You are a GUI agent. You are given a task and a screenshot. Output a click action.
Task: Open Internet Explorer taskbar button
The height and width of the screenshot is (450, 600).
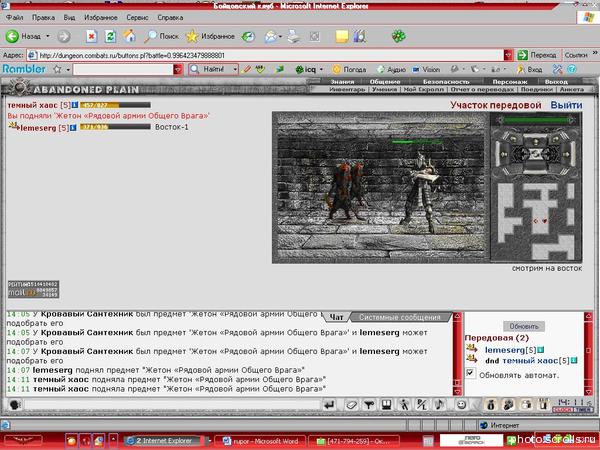click(164, 441)
